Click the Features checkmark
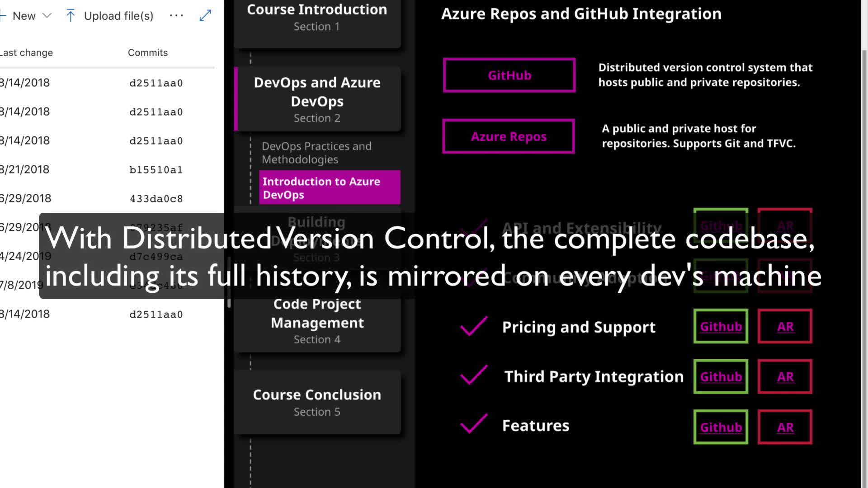The image size is (868, 488). pyautogui.click(x=473, y=424)
